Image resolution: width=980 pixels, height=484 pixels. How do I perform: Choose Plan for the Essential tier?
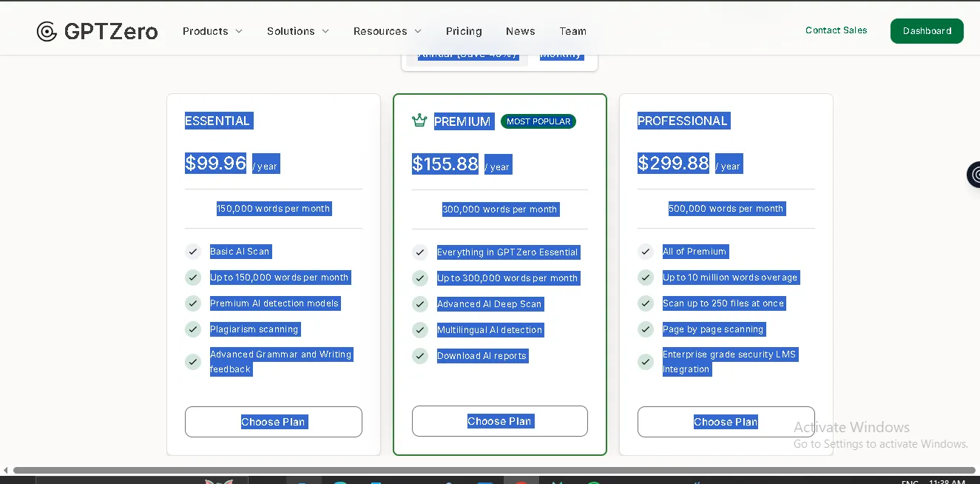tap(274, 422)
